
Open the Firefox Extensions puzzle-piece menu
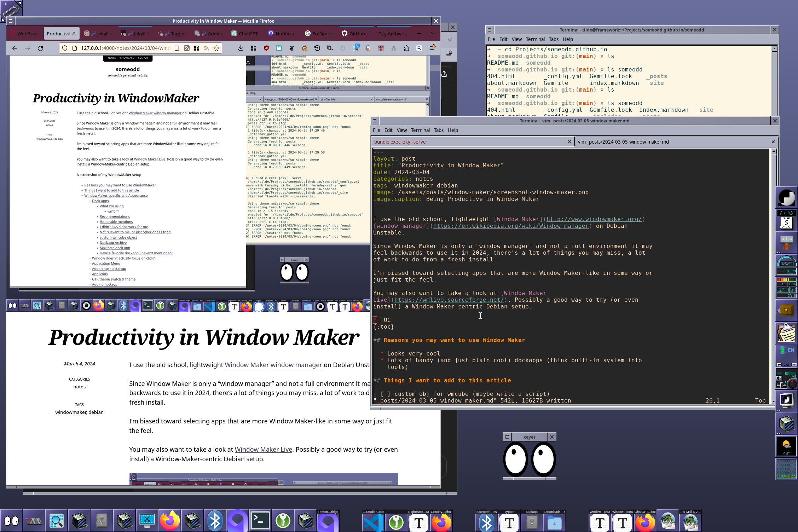pos(406,48)
